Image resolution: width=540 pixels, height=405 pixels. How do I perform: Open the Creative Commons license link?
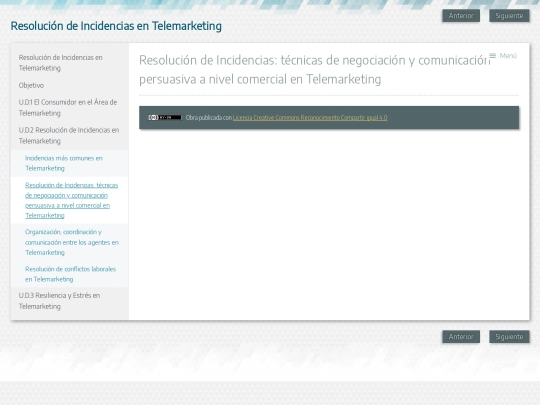310,117
